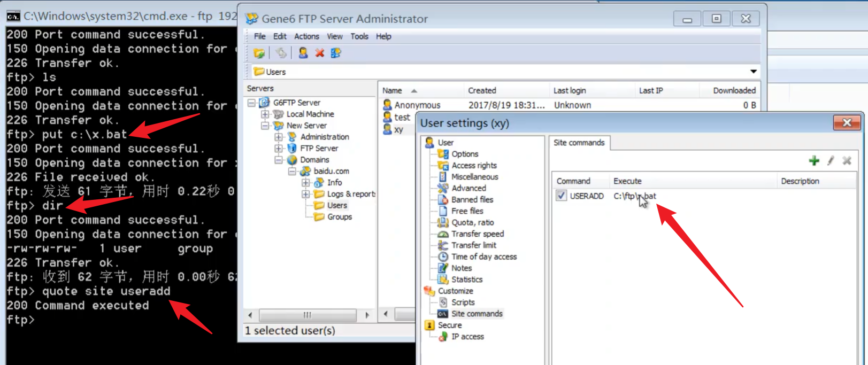Select the Site commands tab
Screen dimensions: 868x365
[579, 143]
